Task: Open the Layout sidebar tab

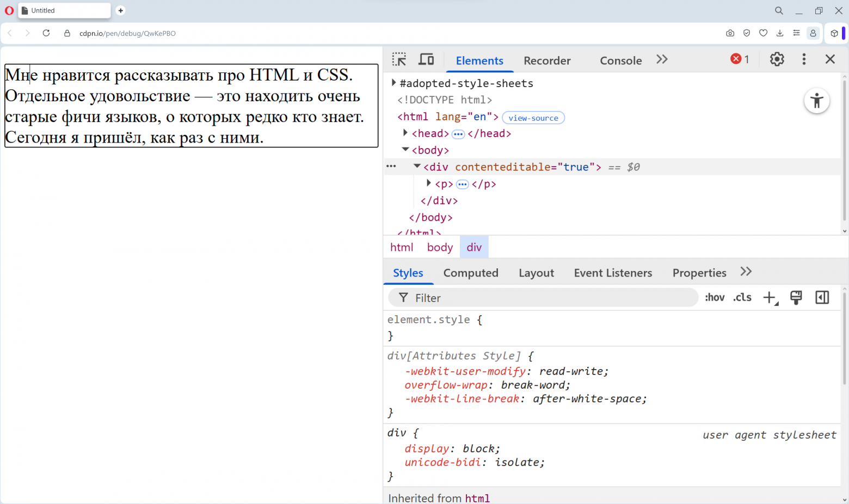Action: coord(536,273)
